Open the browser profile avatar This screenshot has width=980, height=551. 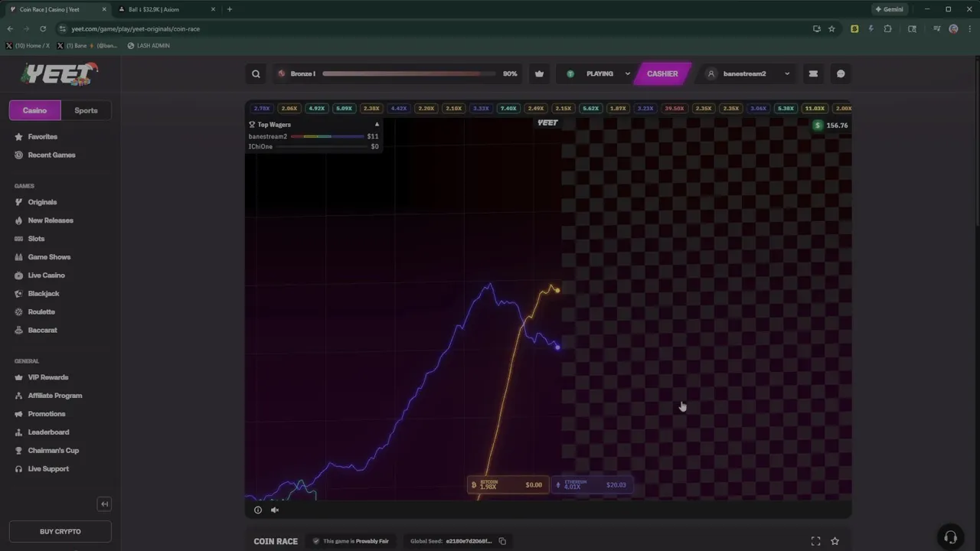click(953, 28)
